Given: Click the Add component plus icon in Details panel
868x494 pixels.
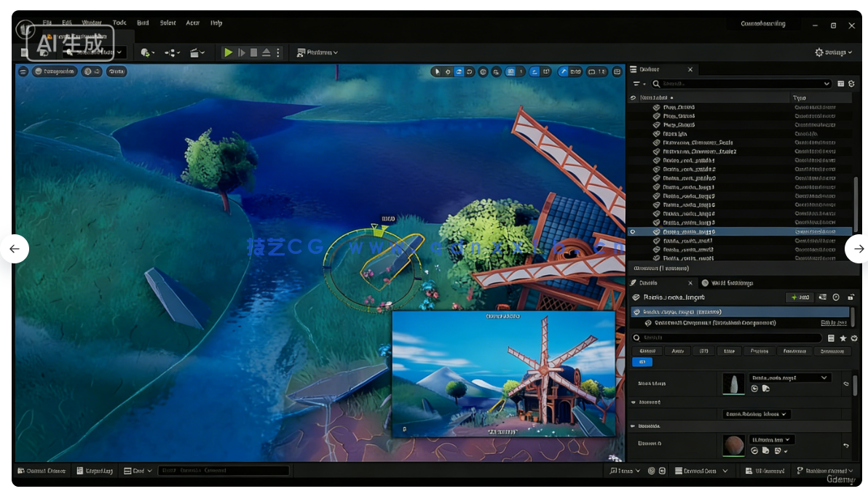Looking at the screenshot, I should [794, 297].
